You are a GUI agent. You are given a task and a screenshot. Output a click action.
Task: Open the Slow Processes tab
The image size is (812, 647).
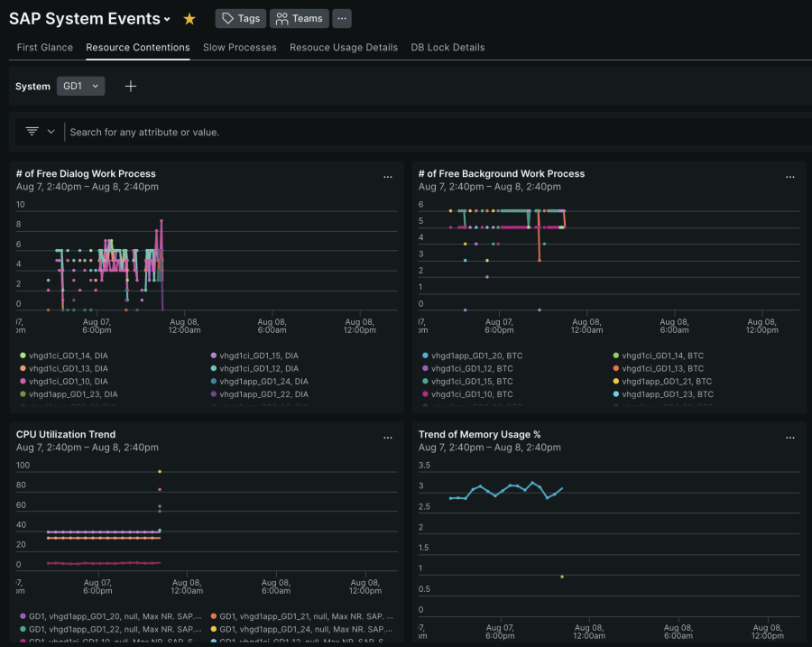click(x=240, y=47)
